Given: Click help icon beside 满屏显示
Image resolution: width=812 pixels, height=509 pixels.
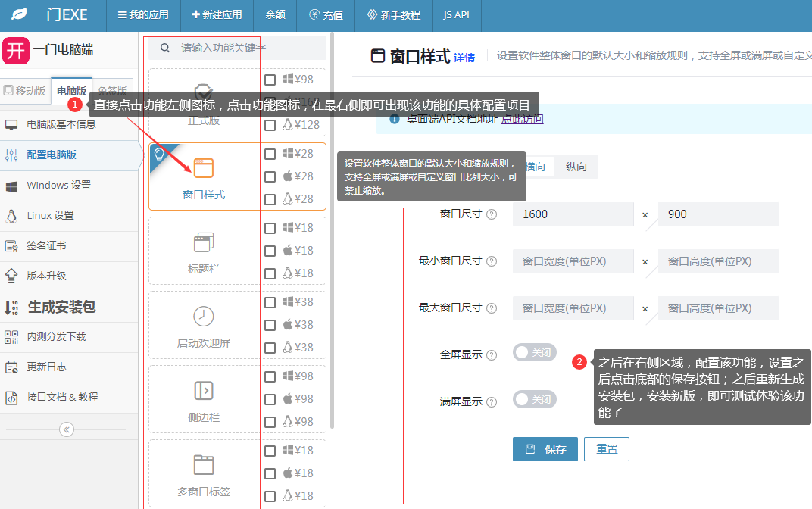Looking at the screenshot, I should (492, 401).
